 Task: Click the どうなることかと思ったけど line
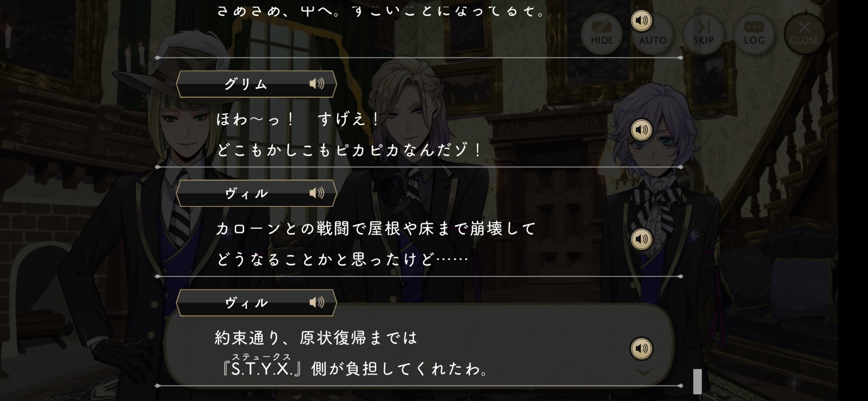[343, 259]
